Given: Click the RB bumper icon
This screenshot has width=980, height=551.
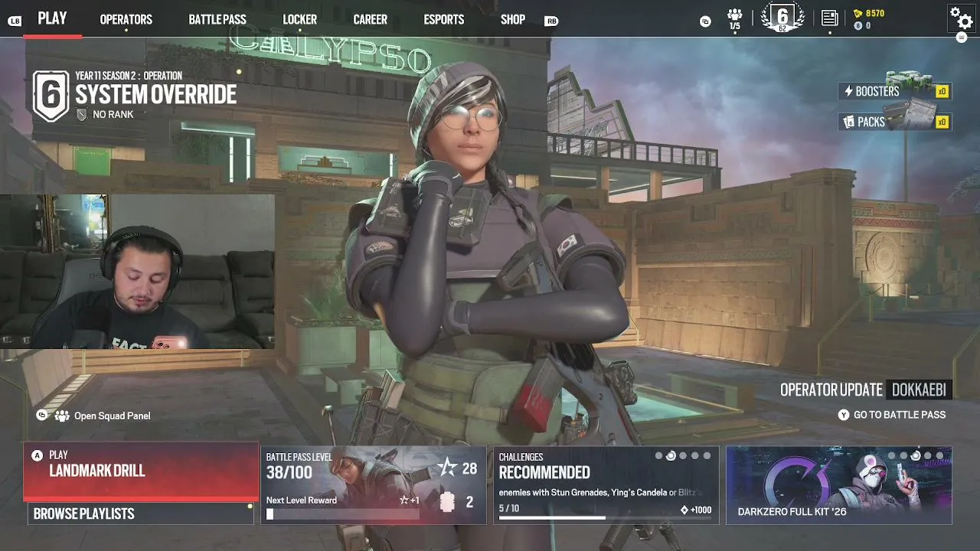Looking at the screenshot, I should tap(551, 21).
